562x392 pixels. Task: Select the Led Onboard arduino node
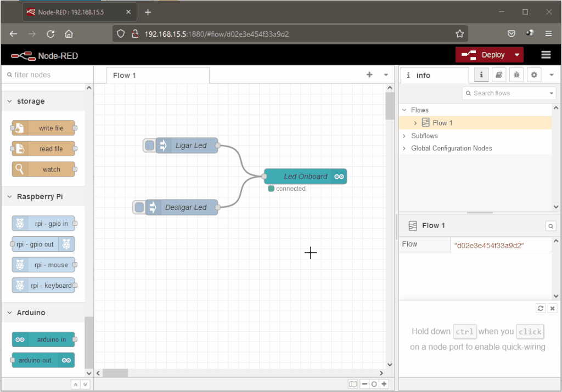[305, 177]
